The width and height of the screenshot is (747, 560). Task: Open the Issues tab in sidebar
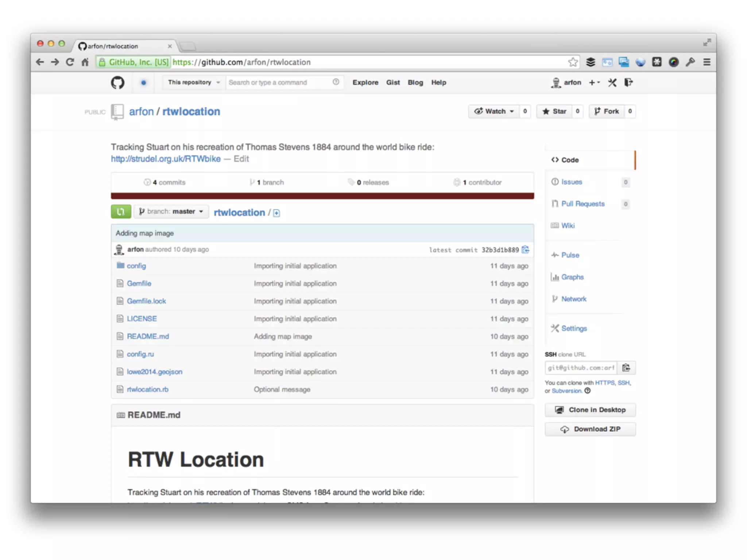571,182
